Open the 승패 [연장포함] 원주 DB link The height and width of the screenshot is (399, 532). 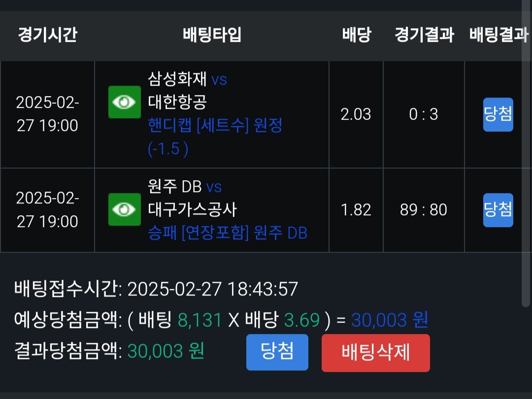click(228, 233)
